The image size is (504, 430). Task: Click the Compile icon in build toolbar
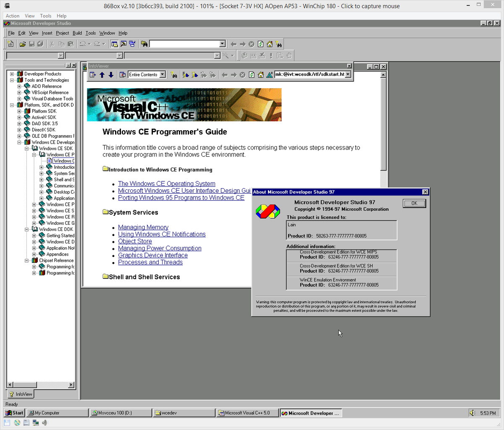244,55
